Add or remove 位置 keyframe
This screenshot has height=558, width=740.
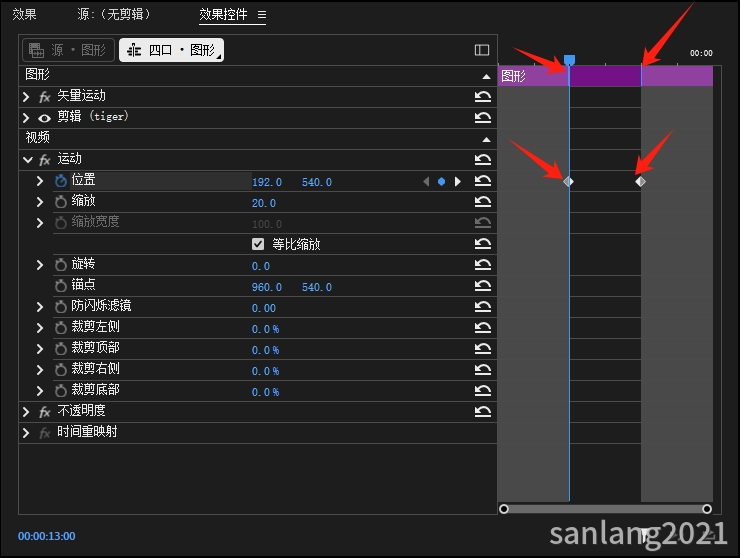click(441, 182)
